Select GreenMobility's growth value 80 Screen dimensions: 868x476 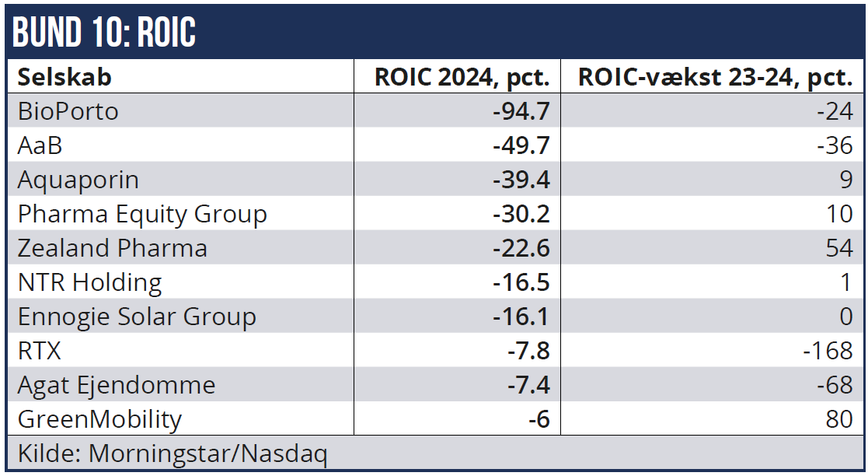pyautogui.click(x=838, y=419)
